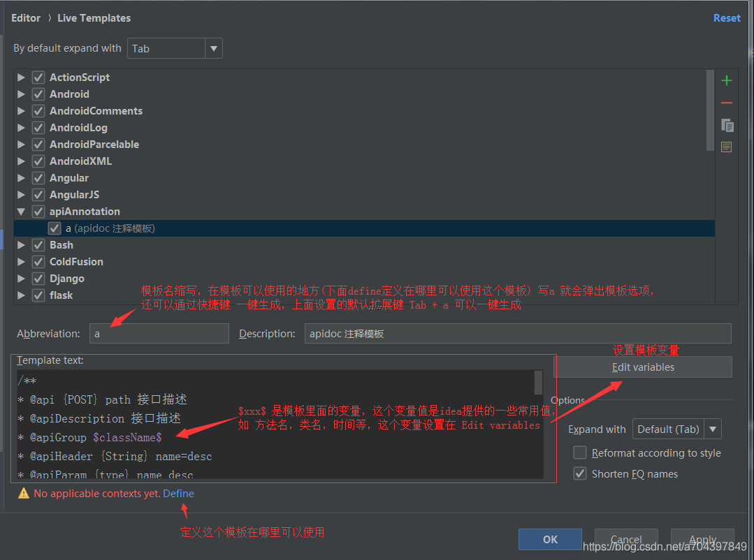Focus the Description input field
The height and width of the screenshot is (560, 754).
click(x=518, y=334)
